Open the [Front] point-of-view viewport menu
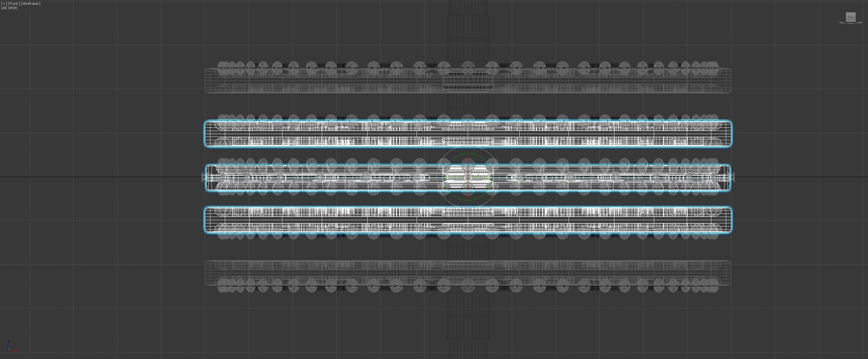Screen dimensions: 868x359 tap(14, 3)
